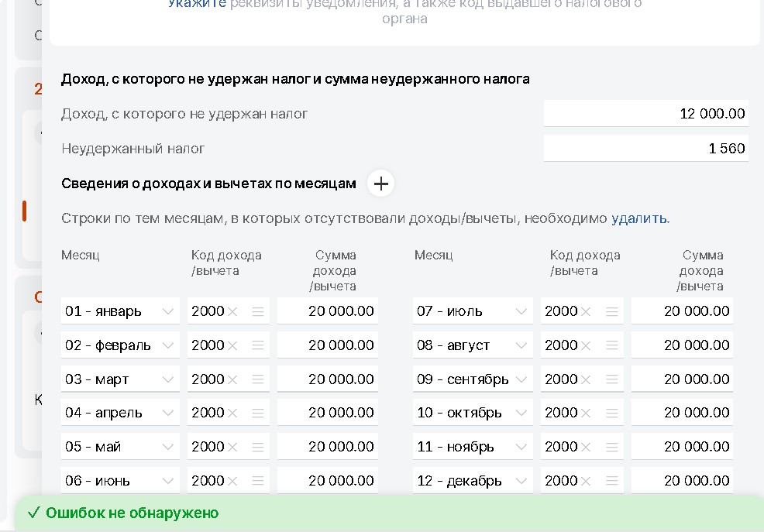The height and width of the screenshot is (532, 764).
Task: Open code list icon in February row
Action: coord(258,345)
